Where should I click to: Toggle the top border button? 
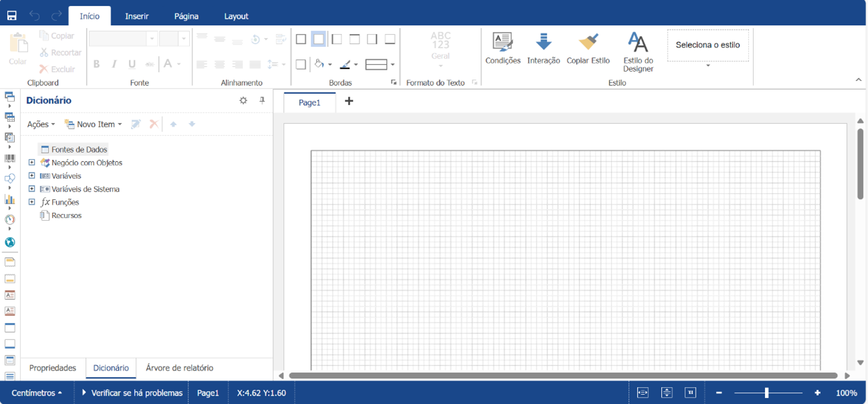[x=355, y=39]
